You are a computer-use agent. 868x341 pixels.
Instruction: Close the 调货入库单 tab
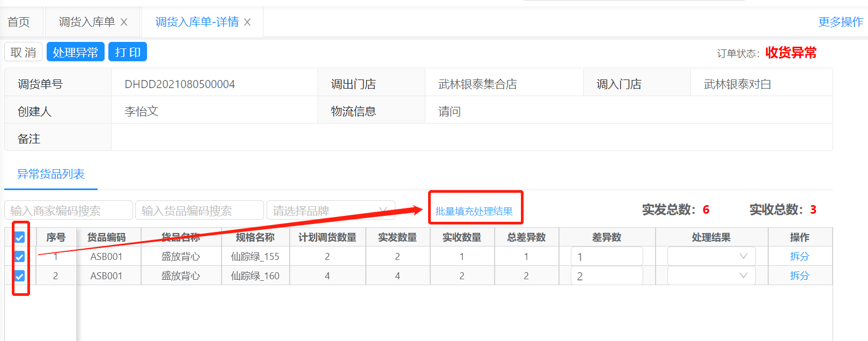tap(124, 22)
